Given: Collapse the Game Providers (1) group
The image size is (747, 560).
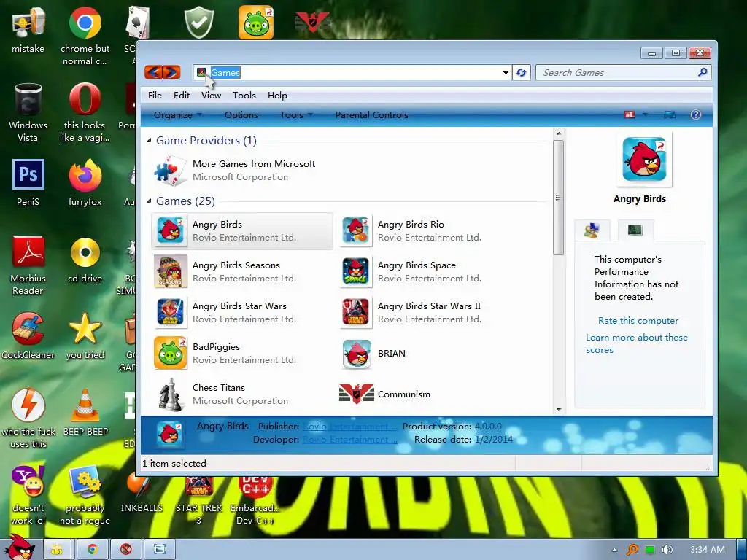Looking at the screenshot, I should point(149,141).
